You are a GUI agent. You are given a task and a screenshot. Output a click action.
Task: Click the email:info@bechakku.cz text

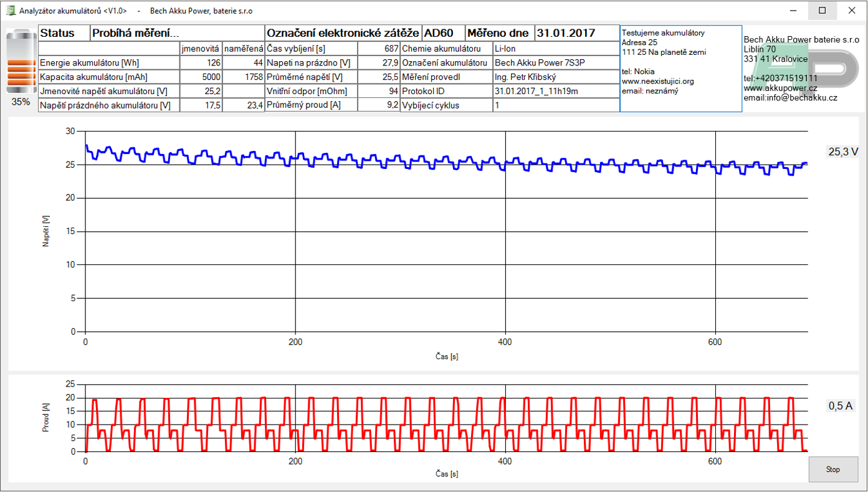[x=790, y=97]
